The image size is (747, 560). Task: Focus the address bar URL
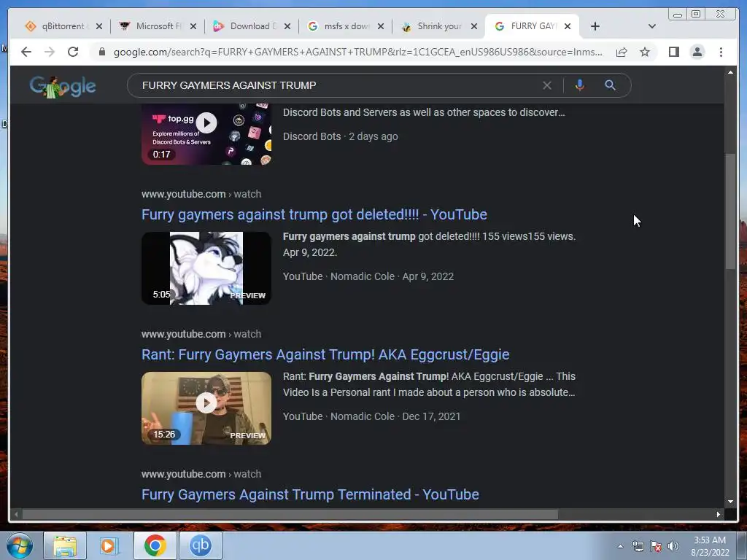point(357,52)
